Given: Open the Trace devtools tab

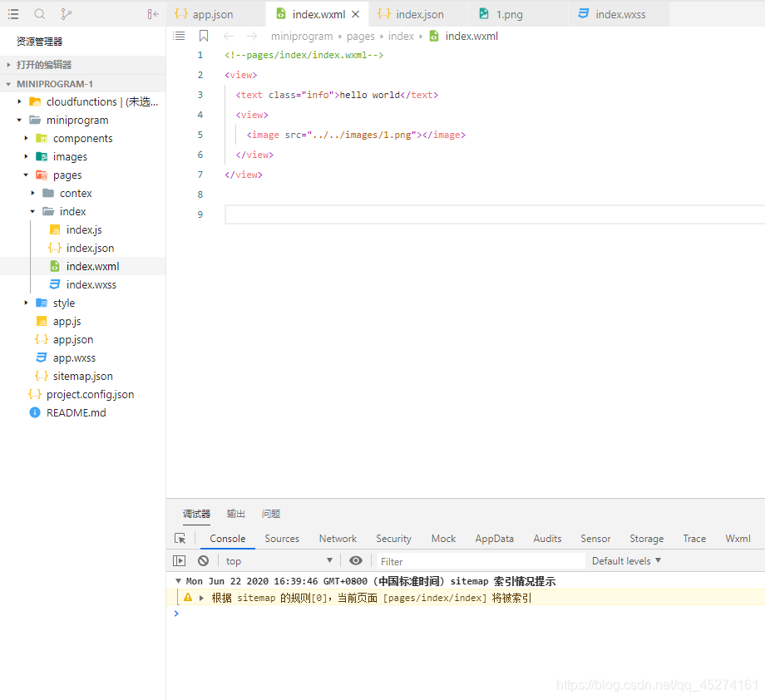Looking at the screenshot, I should (695, 539).
